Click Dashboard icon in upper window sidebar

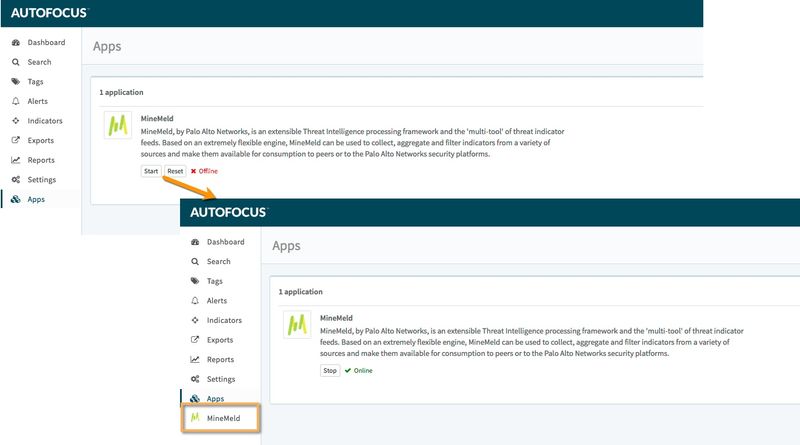coord(16,42)
